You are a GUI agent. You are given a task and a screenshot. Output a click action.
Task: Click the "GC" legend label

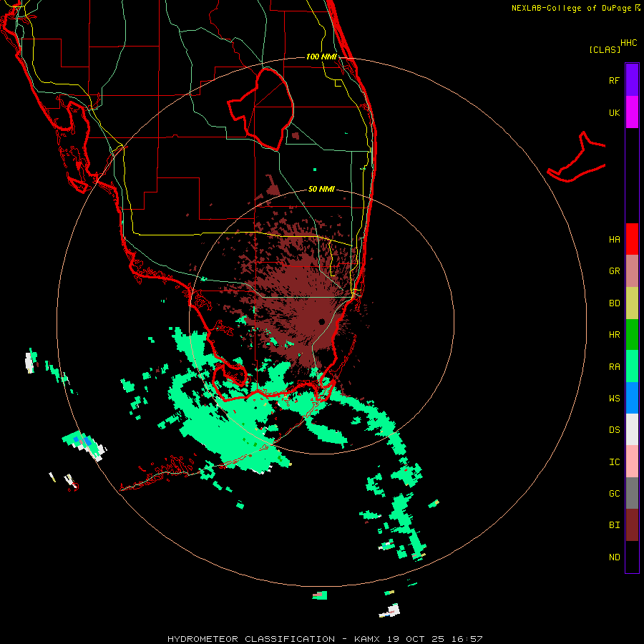point(614,494)
